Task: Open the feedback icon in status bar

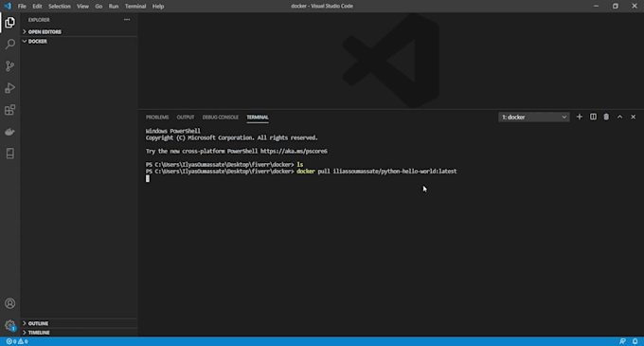Action: point(622,341)
